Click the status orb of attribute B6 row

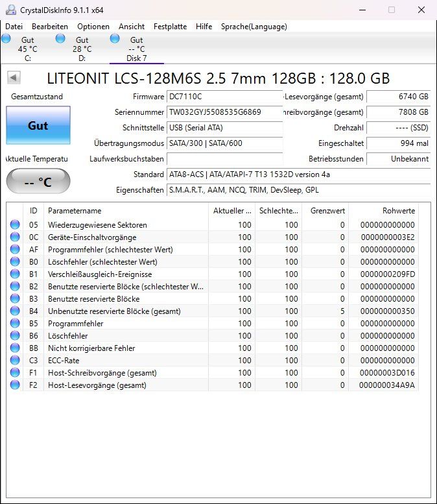coord(15,335)
